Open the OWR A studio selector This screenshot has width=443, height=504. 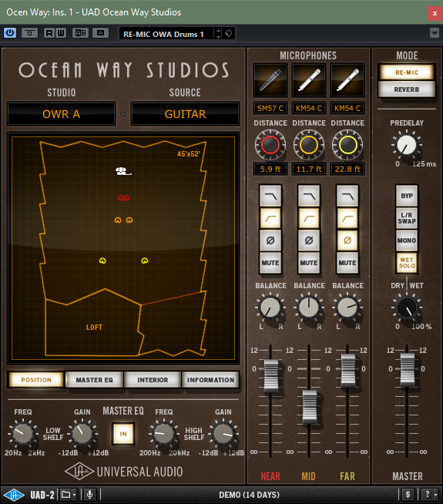point(61,114)
